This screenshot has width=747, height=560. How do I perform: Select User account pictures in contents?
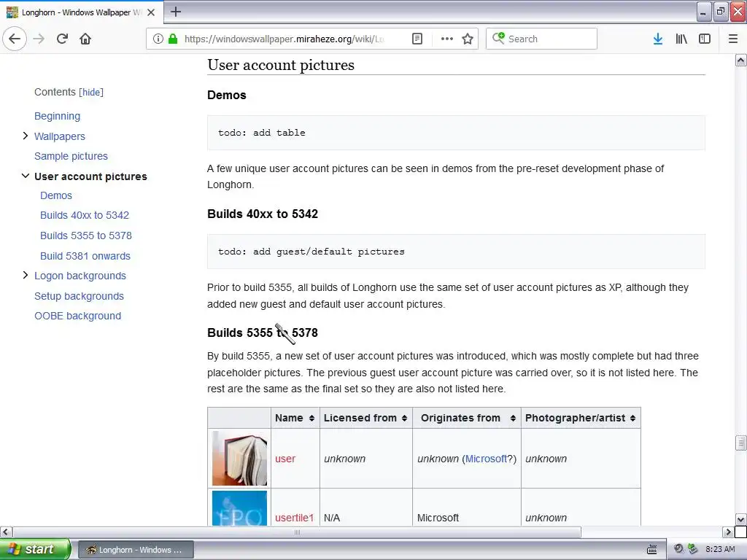tap(90, 176)
